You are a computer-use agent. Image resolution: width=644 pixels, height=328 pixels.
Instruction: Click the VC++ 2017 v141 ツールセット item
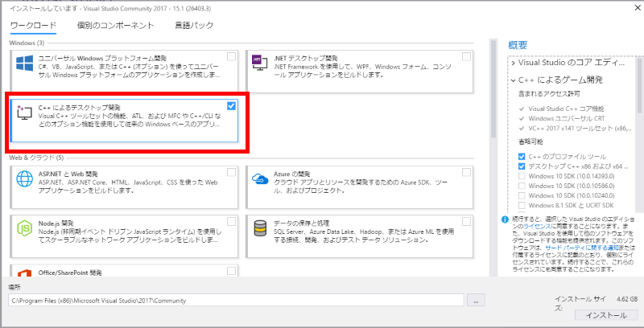click(x=580, y=129)
